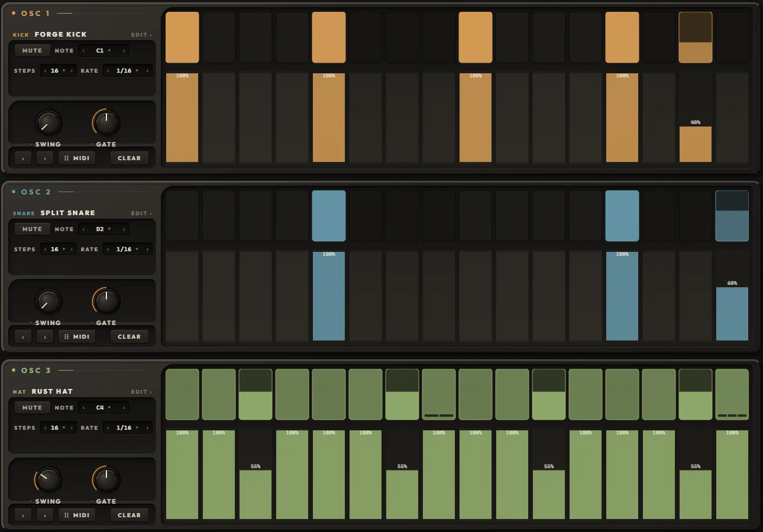This screenshot has width=763, height=532.
Task: Open the OSC 3 steps dropdown
Action: (59, 428)
